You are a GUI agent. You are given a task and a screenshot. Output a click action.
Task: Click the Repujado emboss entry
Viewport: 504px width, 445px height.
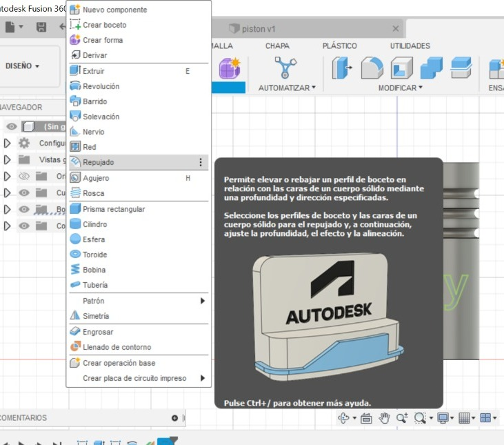[139, 162]
